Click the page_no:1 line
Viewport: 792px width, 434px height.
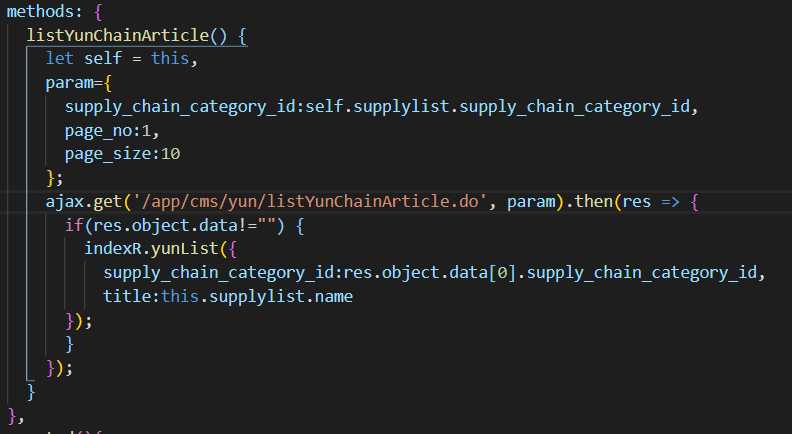112,131
